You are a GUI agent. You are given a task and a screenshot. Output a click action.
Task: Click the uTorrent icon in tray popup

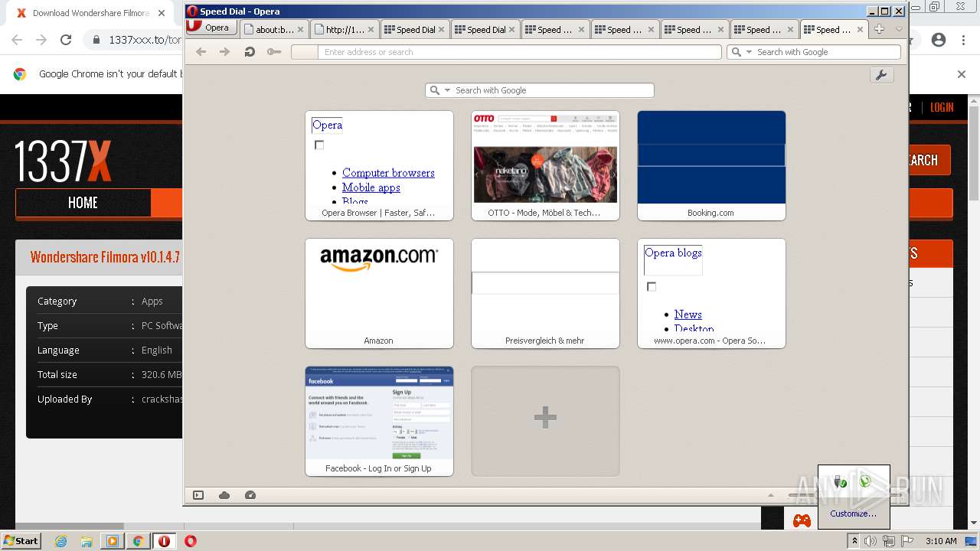[x=865, y=481]
